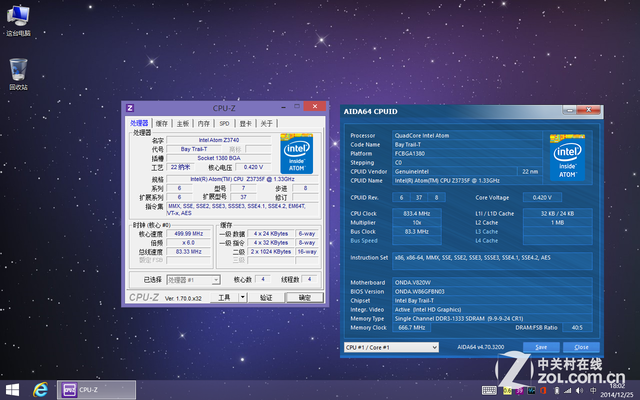Switch to the 缓存 tab in CPU-Z

click(x=162, y=124)
